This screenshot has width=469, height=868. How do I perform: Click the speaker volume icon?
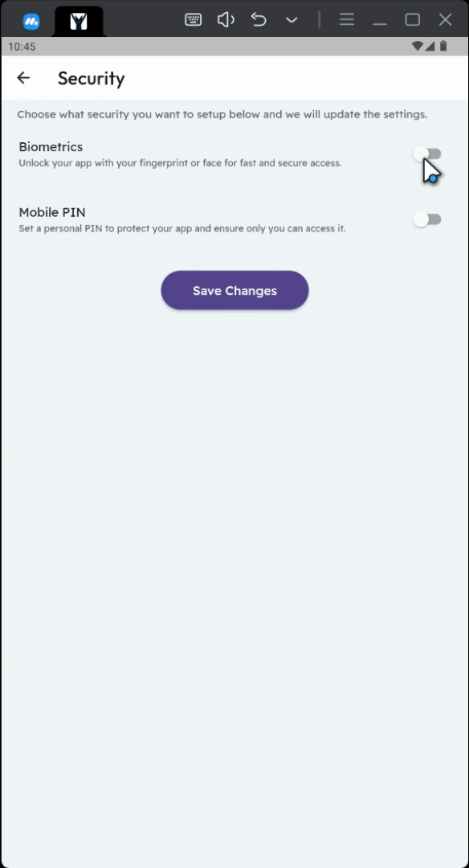click(226, 20)
